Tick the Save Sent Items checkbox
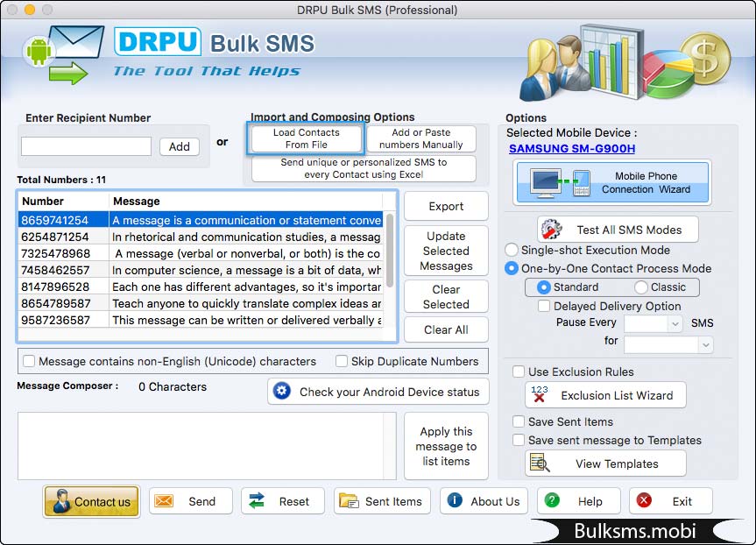The width and height of the screenshot is (756, 545). pyautogui.click(x=519, y=421)
